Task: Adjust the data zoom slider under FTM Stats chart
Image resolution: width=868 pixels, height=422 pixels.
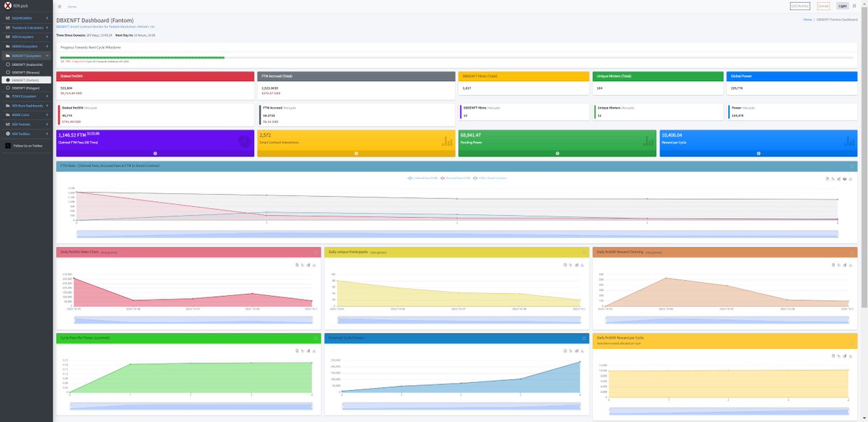Action: pyautogui.click(x=456, y=233)
